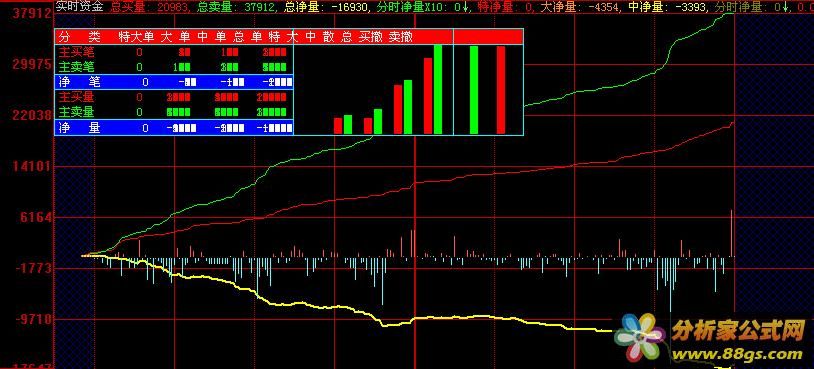Click the tall green 买撤 bar
This screenshot has height=369, width=814.
[x=474, y=90]
